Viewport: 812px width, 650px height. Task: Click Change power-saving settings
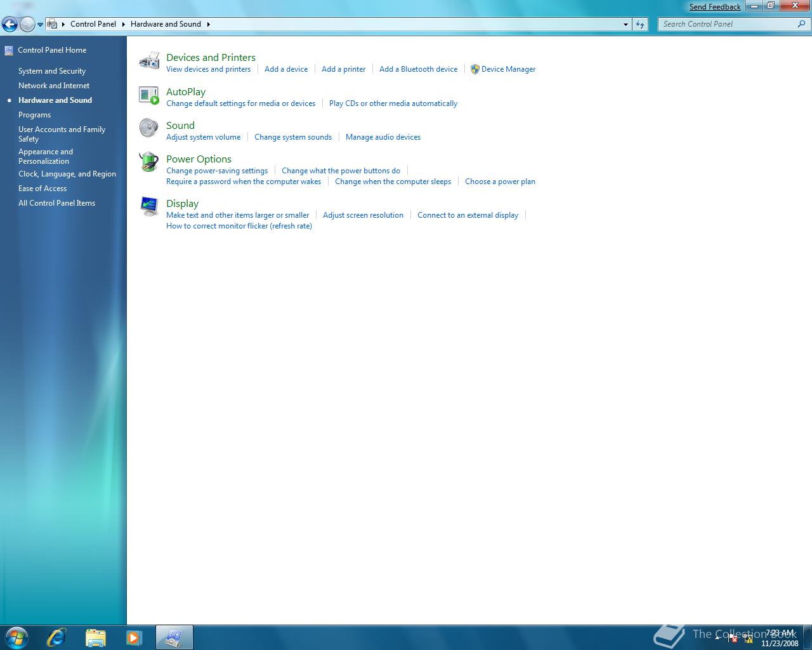pyautogui.click(x=217, y=171)
